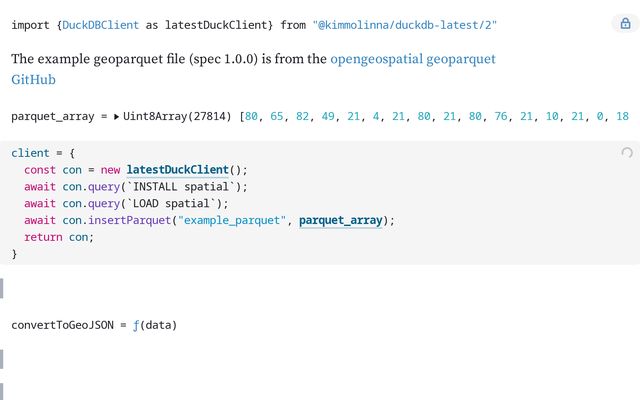Place cursor on the INSTALL spatial query line
The width and height of the screenshot is (640, 400).
coord(136,187)
